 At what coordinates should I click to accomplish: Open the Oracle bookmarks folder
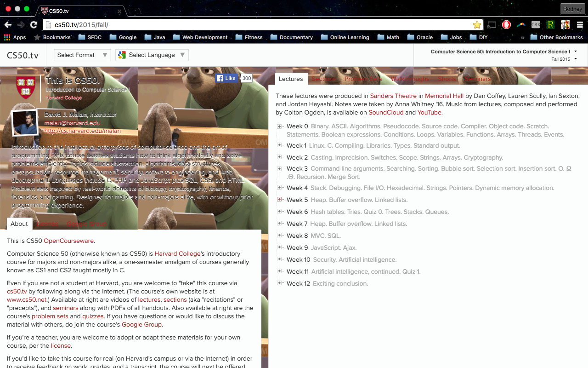coord(420,37)
